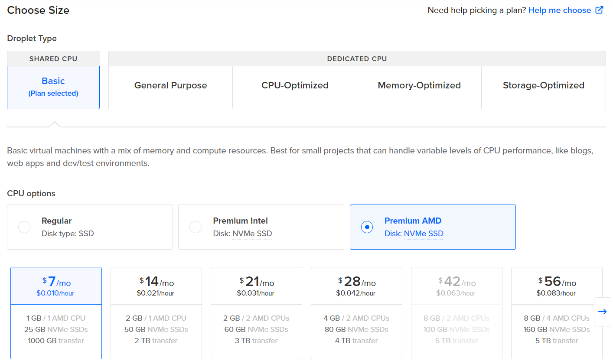
Task: Select the Regular CPU radio button
Action: [x=24, y=227]
